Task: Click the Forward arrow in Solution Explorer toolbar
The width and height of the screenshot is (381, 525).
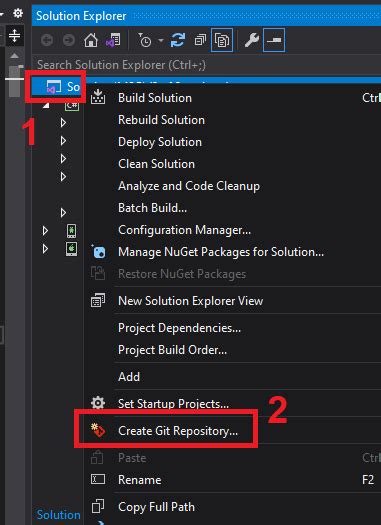Action: coord(69,41)
